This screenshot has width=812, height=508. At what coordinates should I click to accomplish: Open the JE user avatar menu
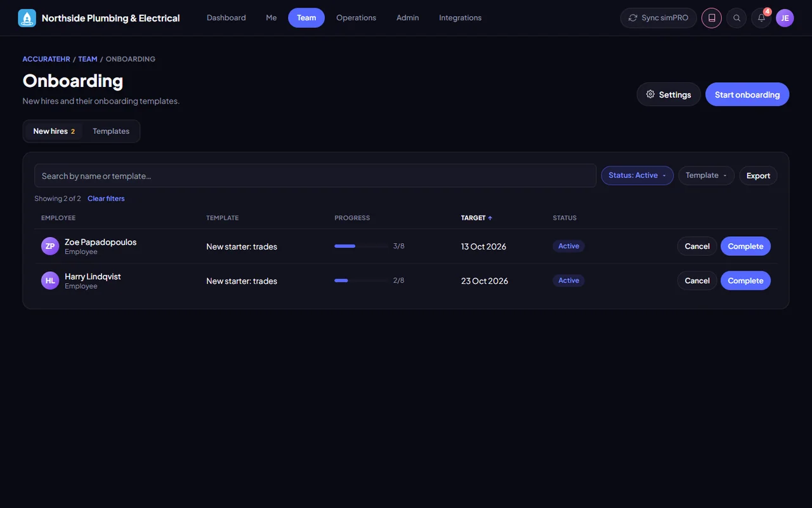point(785,18)
